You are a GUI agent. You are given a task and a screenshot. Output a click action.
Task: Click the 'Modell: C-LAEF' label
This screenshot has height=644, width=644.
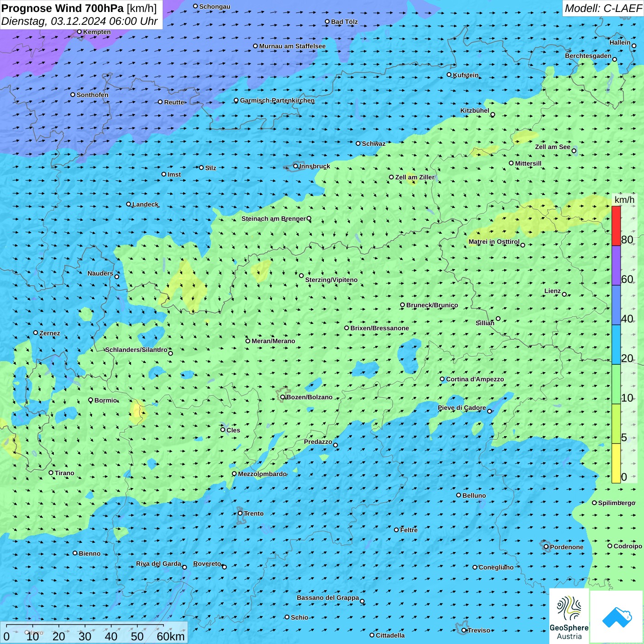pos(603,8)
